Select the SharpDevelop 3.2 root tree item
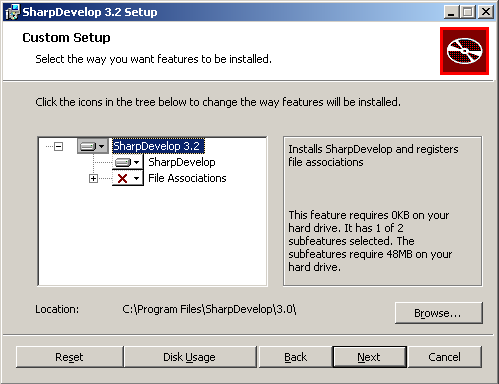 (157, 146)
